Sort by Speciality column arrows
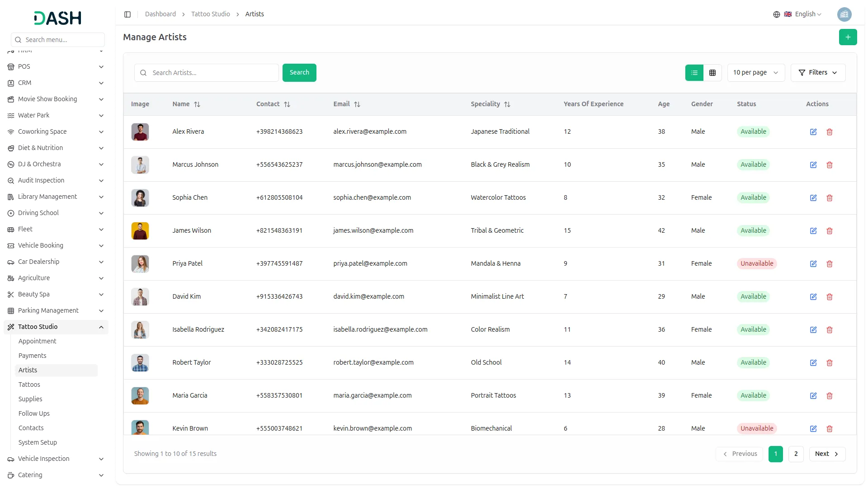This screenshot has width=868, height=488. click(x=507, y=104)
